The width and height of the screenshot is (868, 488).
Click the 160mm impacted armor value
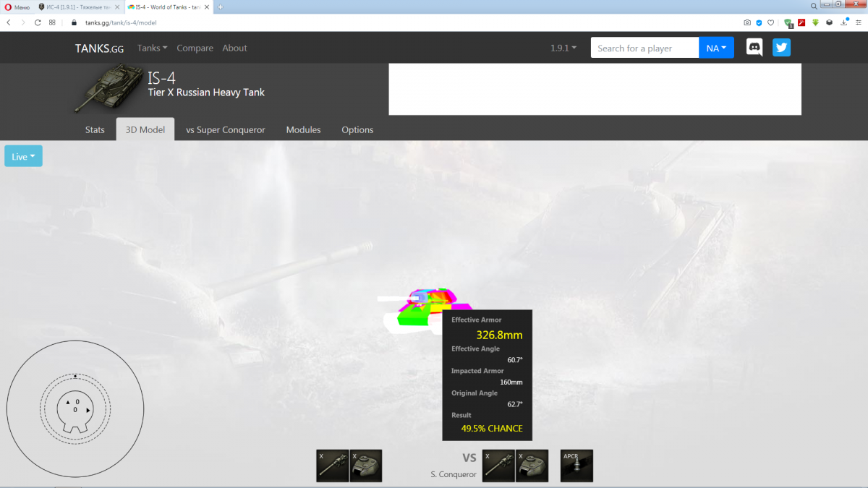point(511,382)
